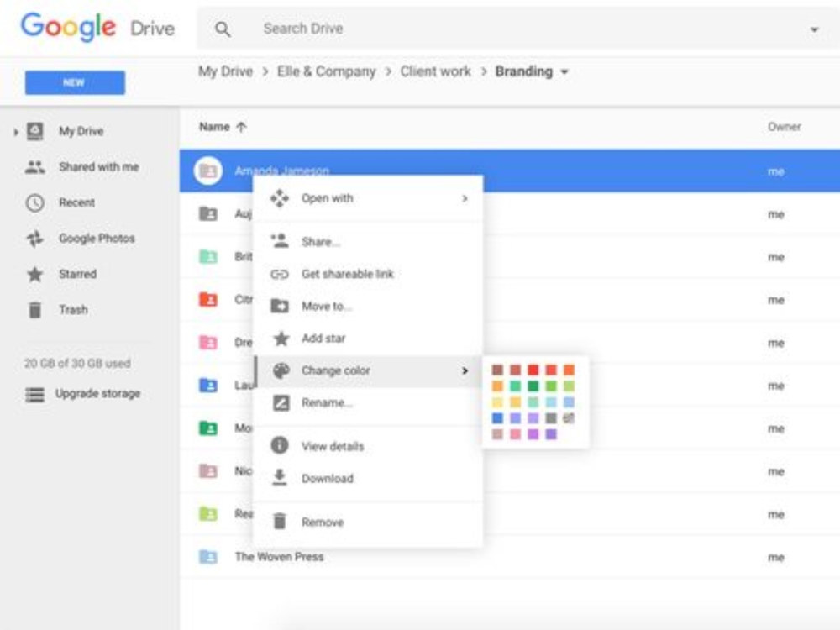Click Upgrade storage link text
The height and width of the screenshot is (630, 840).
[x=97, y=394]
